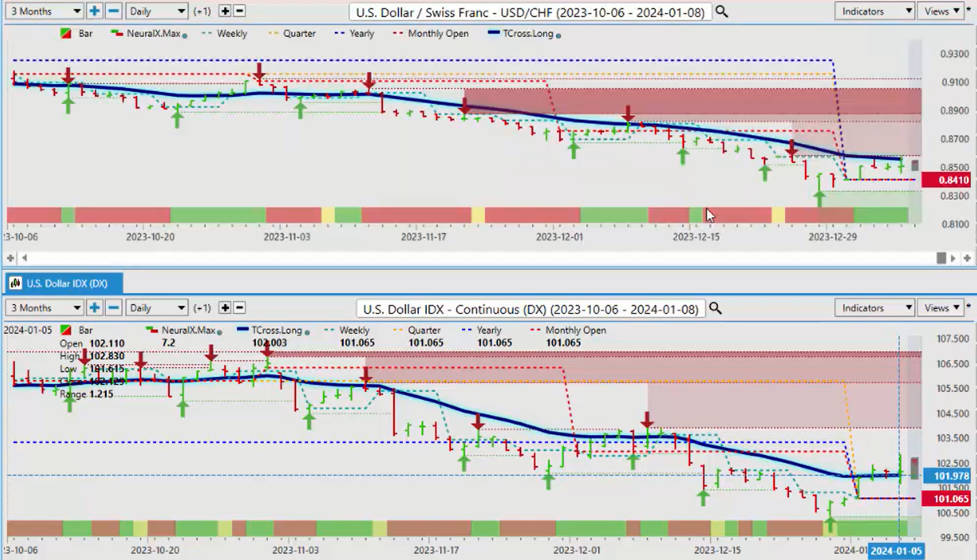Click the (+1) forecast label on Dollar IDX toolbar
The width and height of the screenshot is (977, 560).
(x=202, y=308)
